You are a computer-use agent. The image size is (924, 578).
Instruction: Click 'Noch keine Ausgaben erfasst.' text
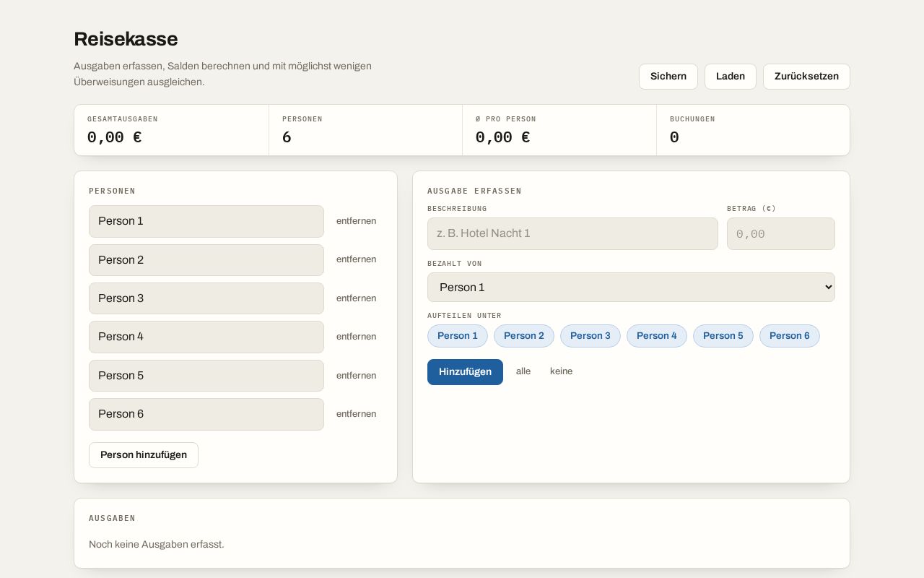point(157,544)
